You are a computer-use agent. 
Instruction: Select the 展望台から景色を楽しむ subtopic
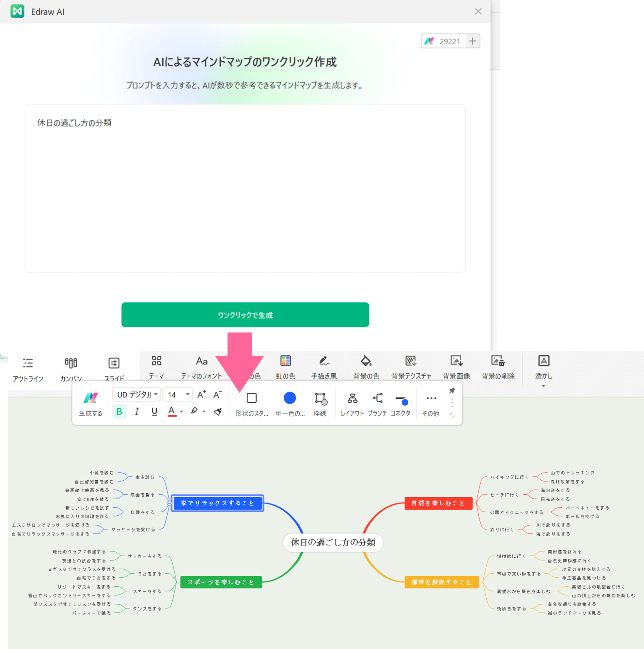tap(524, 591)
